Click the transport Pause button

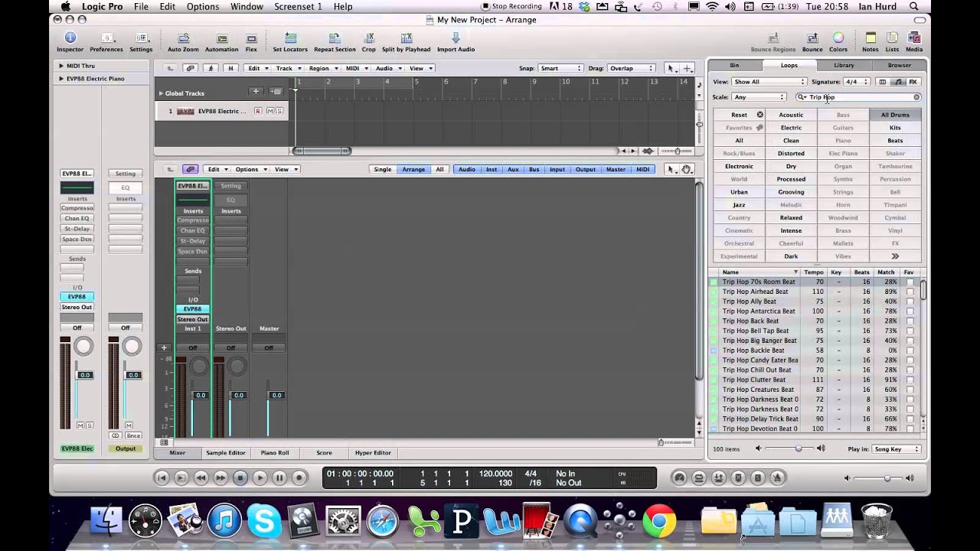279,478
